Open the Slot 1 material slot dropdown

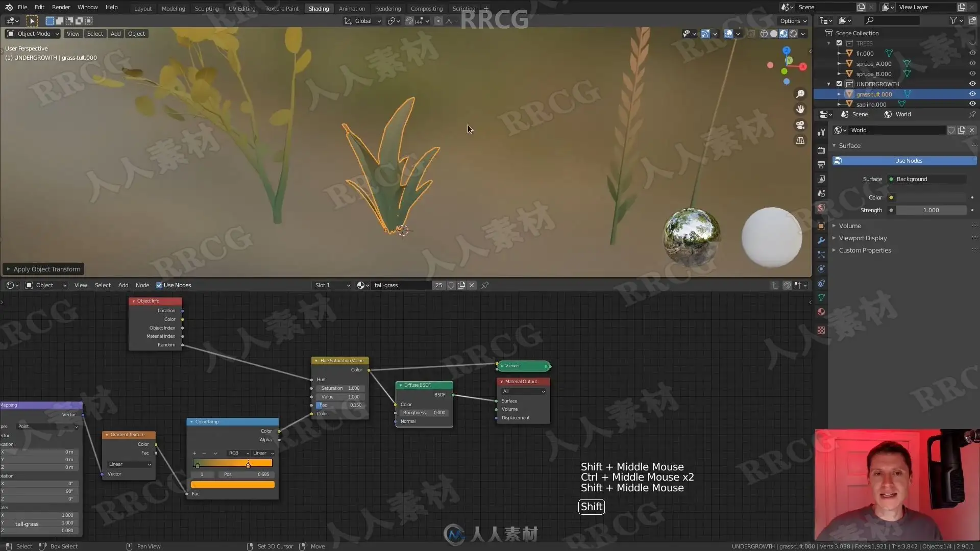pos(332,285)
